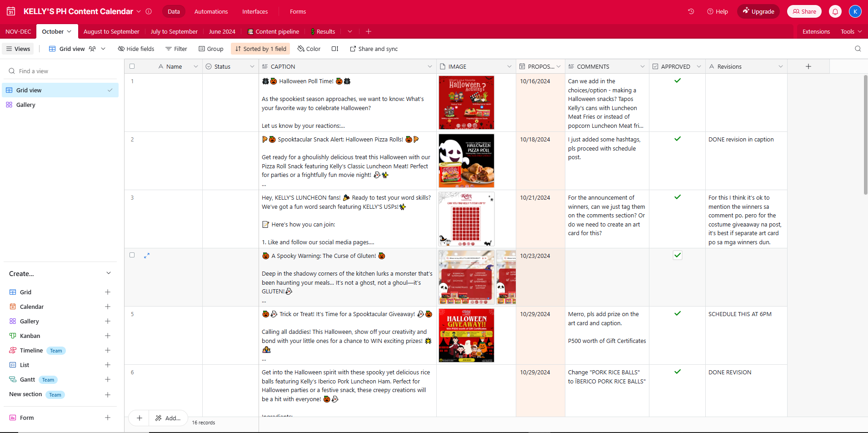The width and height of the screenshot is (868, 433).
Task: Open row height toolbar icon
Action: point(335,49)
